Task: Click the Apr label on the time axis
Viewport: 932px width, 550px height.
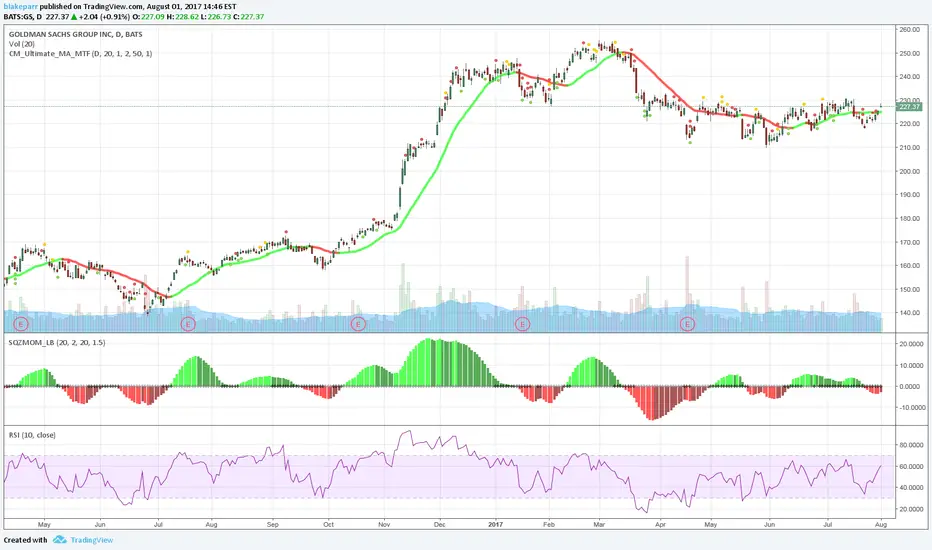Action: coord(660,524)
